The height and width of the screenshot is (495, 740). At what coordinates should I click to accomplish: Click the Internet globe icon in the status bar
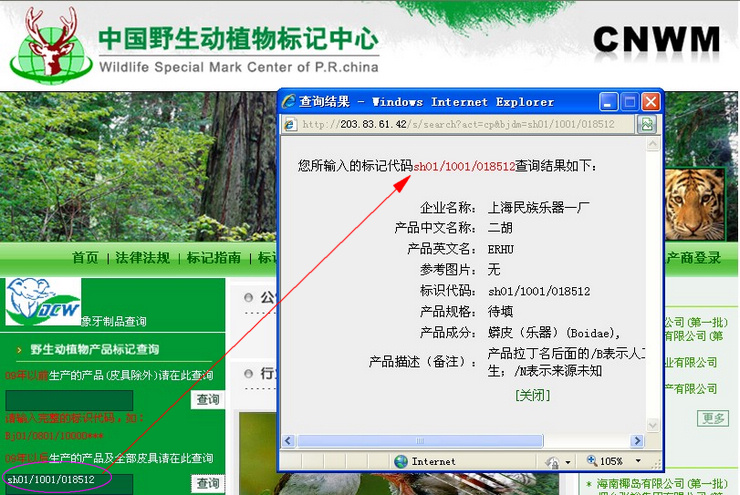(x=401, y=461)
